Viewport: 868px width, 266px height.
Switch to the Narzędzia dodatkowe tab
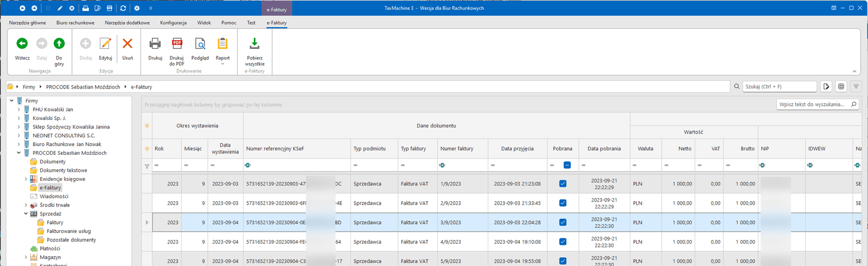point(127,23)
